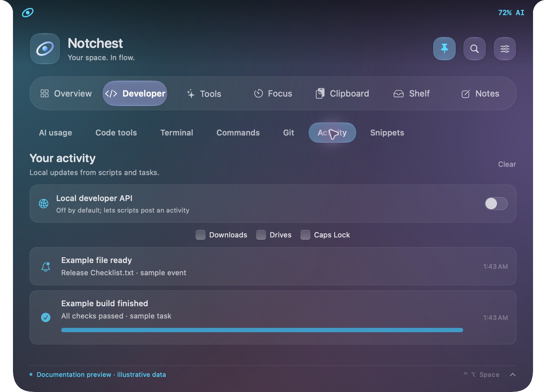Screen dimensions: 546x392
Task: Collapse the panel with the bottom chevron
Action: 513,375
